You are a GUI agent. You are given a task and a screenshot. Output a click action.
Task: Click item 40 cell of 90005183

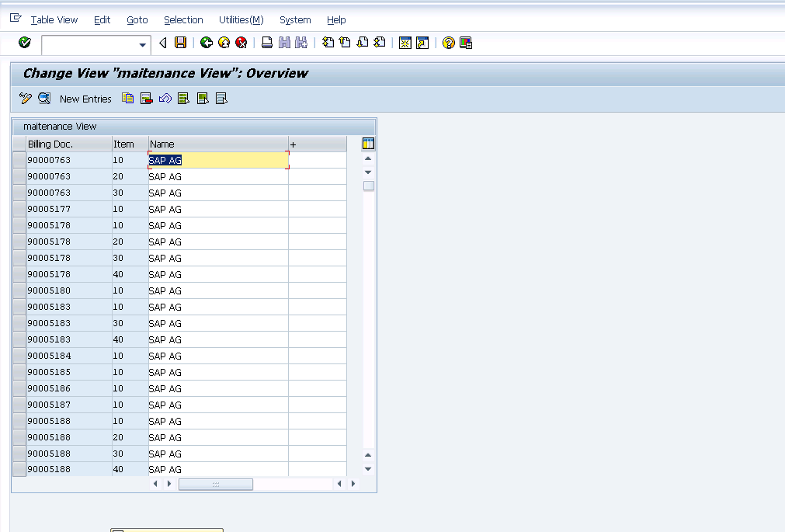pyautogui.click(x=130, y=339)
